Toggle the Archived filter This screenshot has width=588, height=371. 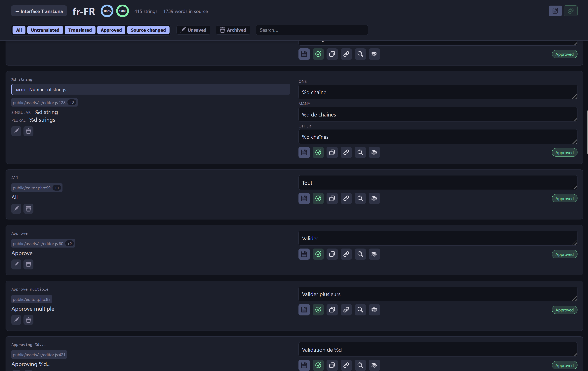(x=233, y=30)
